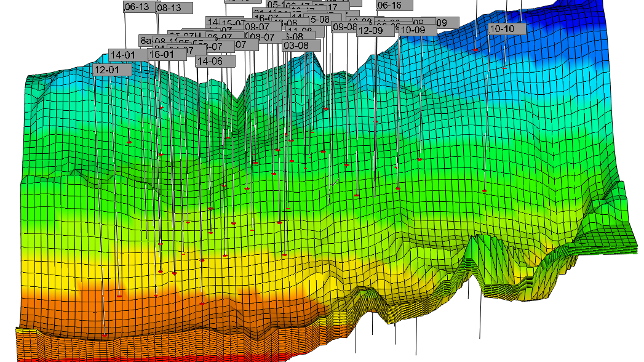Image resolution: width=644 pixels, height=362 pixels.
Task: Click the 06-16 well label
Action: (394, 6)
